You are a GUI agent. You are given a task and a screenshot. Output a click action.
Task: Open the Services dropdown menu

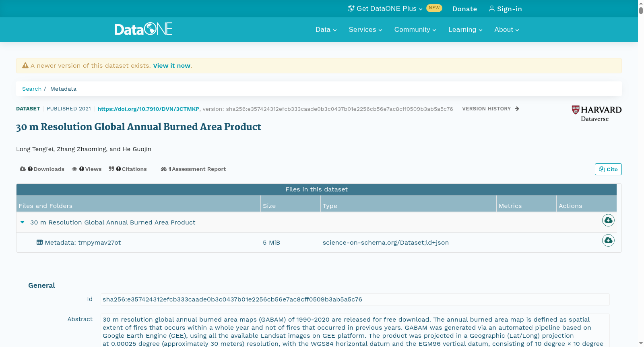(x=365, y=29)
